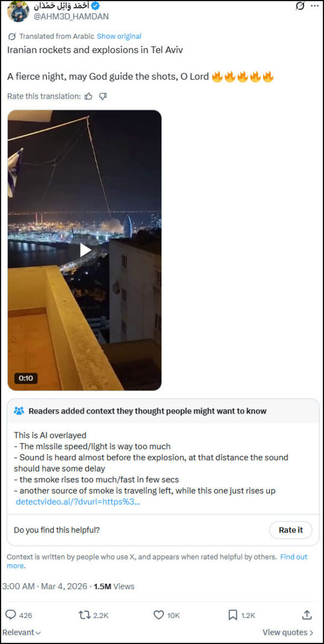
Task: Click the blue verified badge
Action: [x=95, y=6]
